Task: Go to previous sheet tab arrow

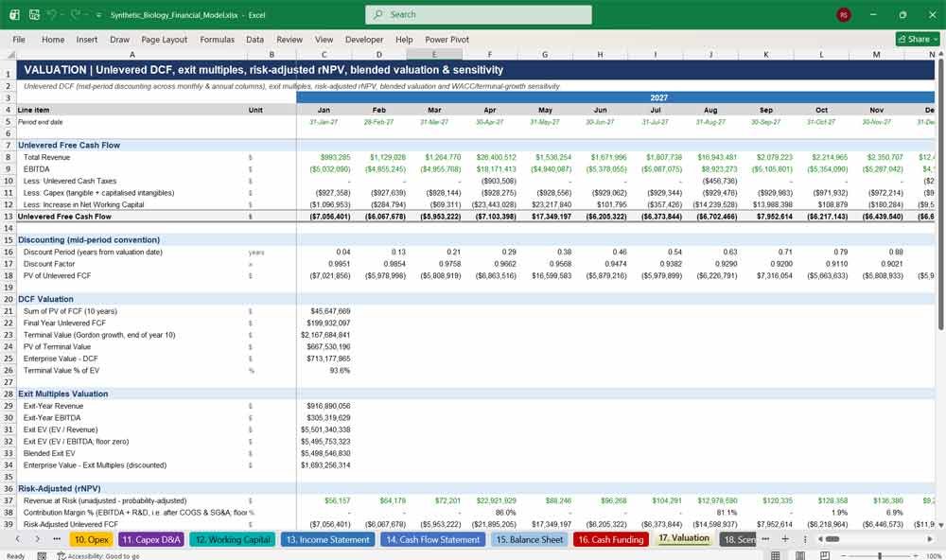Action: 18,539
